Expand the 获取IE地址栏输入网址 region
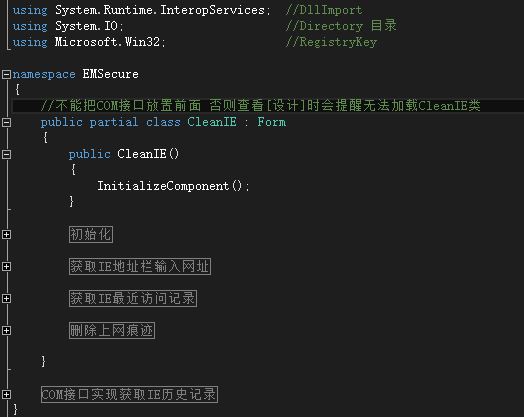Image resolution: width=524 pixels, height=417 pixels. pos(6,267)
